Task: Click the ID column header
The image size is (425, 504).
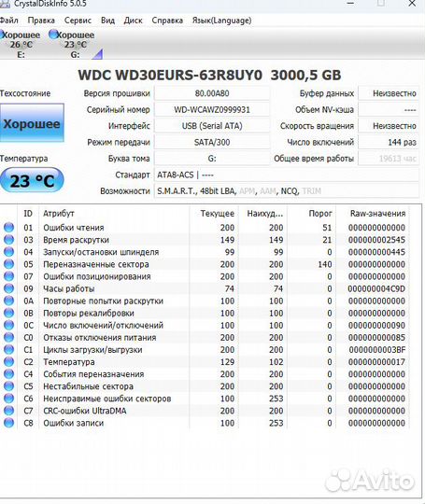Action: point(28,213)
